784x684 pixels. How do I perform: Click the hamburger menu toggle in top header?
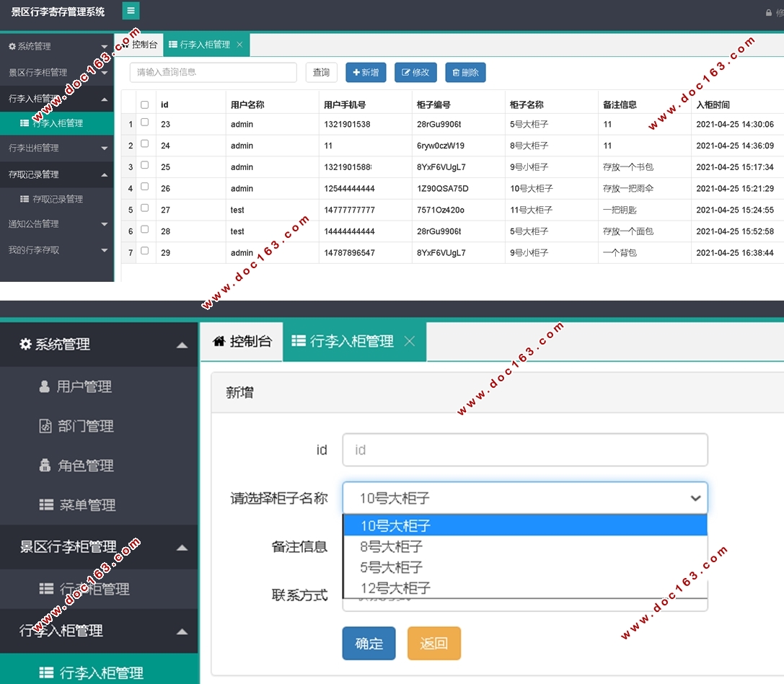pos(131,11)
